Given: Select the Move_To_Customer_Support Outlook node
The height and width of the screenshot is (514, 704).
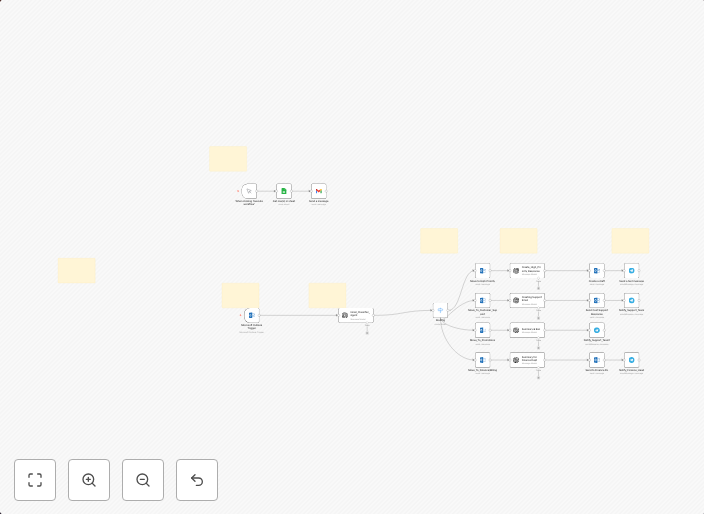Looking at the screenshot, I should 482,300.
